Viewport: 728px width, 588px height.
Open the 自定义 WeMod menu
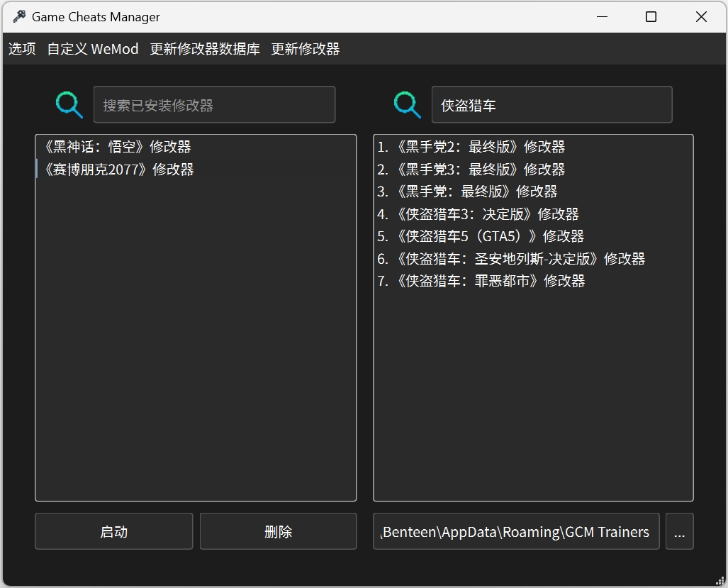point(93,49)
